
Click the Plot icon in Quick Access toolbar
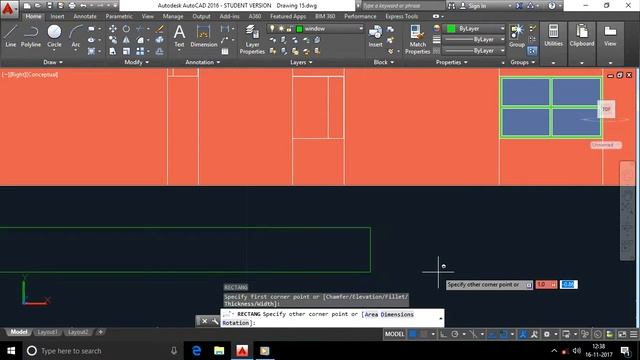tap(72, 6)
